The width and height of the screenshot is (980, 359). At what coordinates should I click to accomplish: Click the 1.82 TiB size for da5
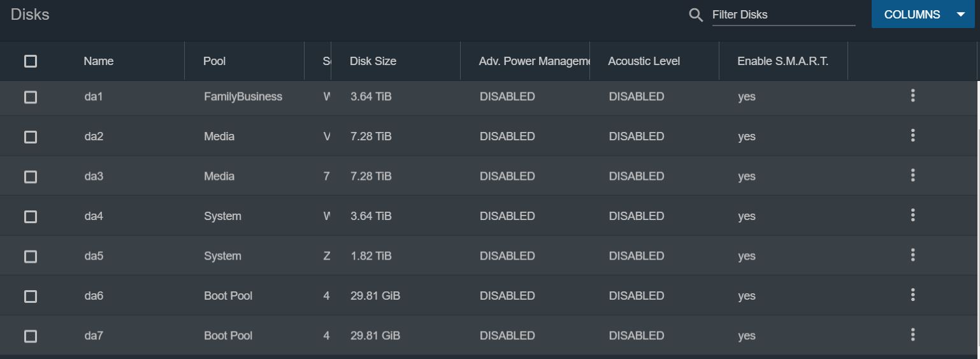click(x=371, y=256)
